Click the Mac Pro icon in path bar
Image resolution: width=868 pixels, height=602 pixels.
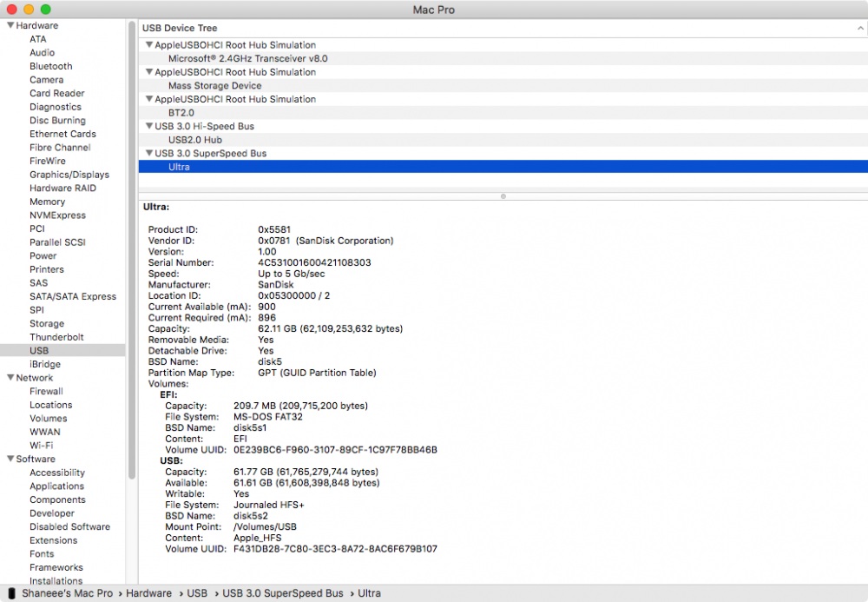click(x=11, y=593)
